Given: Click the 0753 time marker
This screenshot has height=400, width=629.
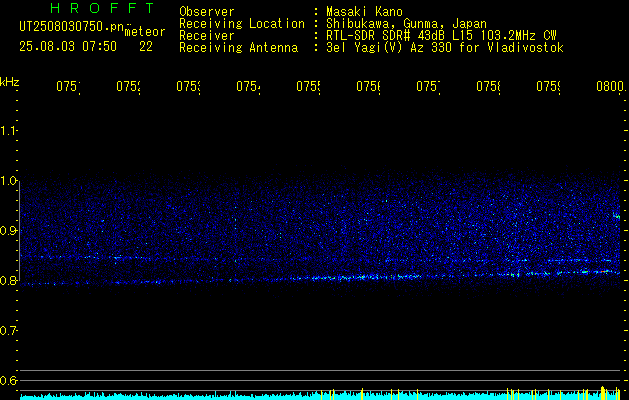Looking at the screenshot, I should [189, 87].
